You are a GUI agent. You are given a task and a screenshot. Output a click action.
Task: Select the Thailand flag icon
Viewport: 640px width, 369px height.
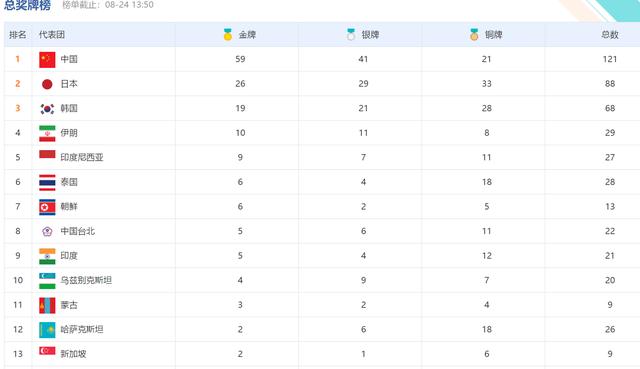coord(47,182)
